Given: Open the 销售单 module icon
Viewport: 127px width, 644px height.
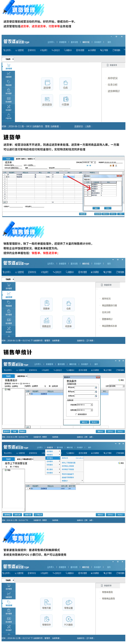Looking at the screenshot, I should click(x=46, y=304).
